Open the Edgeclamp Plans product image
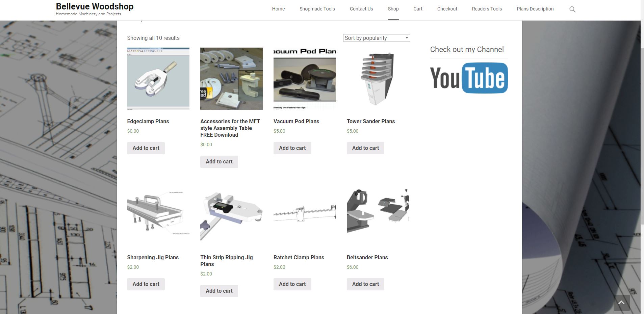 point(158,79)
